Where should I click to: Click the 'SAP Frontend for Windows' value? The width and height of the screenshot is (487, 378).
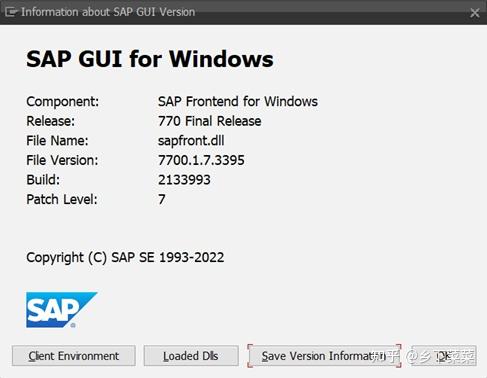click(x=238, y=101)
